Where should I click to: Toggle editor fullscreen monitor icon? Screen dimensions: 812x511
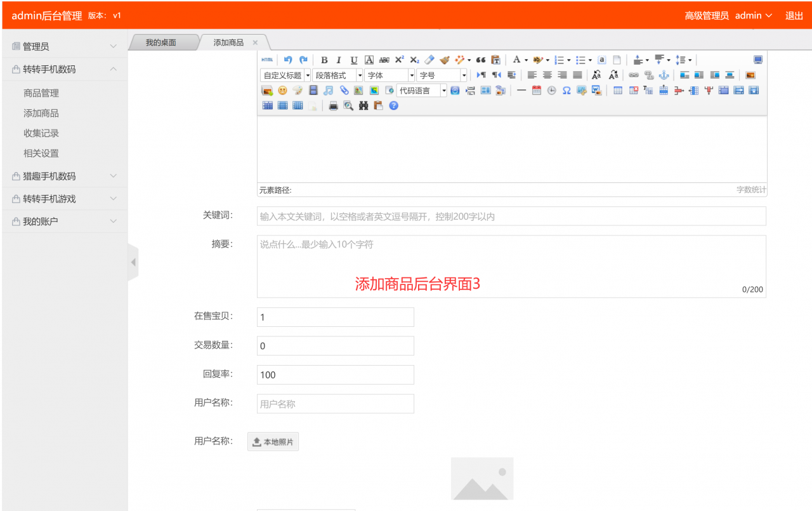(757, 60)
